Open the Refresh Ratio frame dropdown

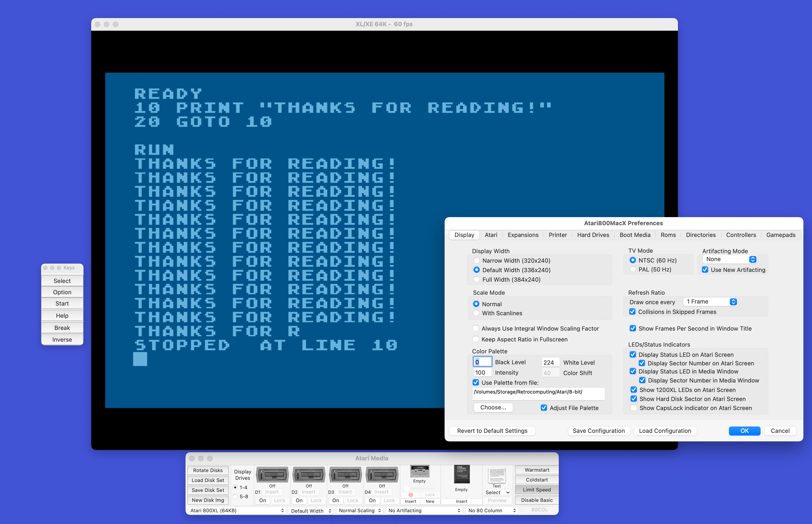coord(710,301)
